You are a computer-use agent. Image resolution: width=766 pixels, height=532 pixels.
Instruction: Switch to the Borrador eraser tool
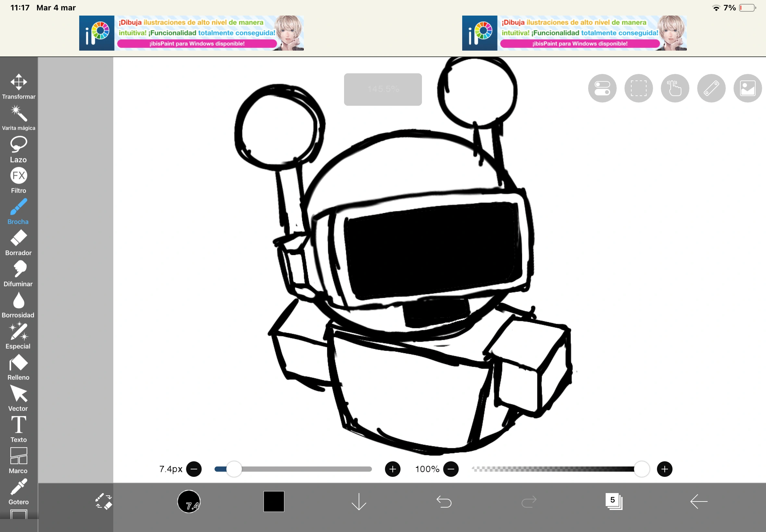tap(19, 241)
